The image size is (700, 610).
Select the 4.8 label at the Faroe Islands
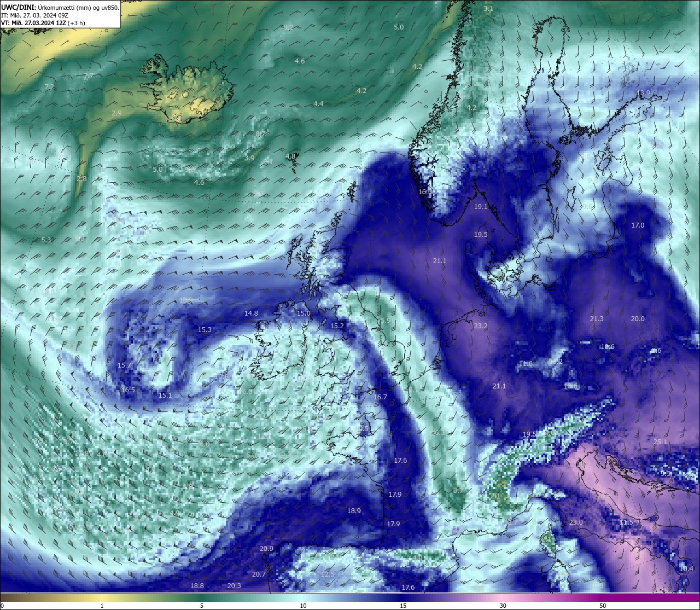(290, 156)
